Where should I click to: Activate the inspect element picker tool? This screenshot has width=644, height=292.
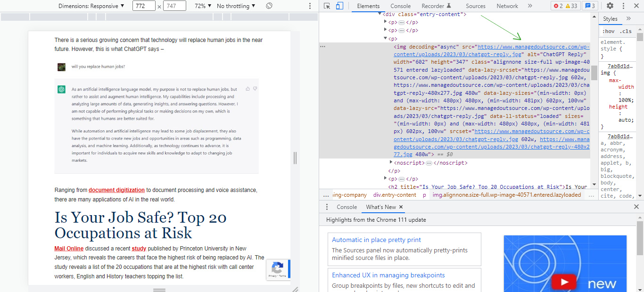(327, 6)
